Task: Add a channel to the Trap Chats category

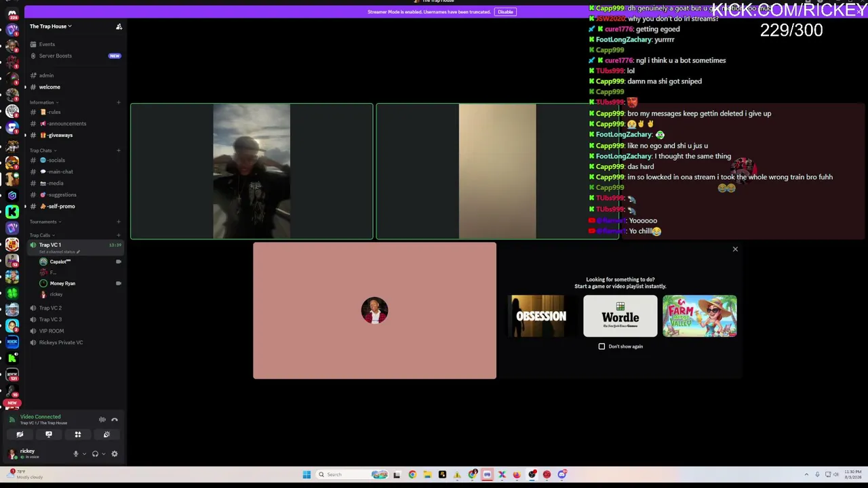Action: 119,150
